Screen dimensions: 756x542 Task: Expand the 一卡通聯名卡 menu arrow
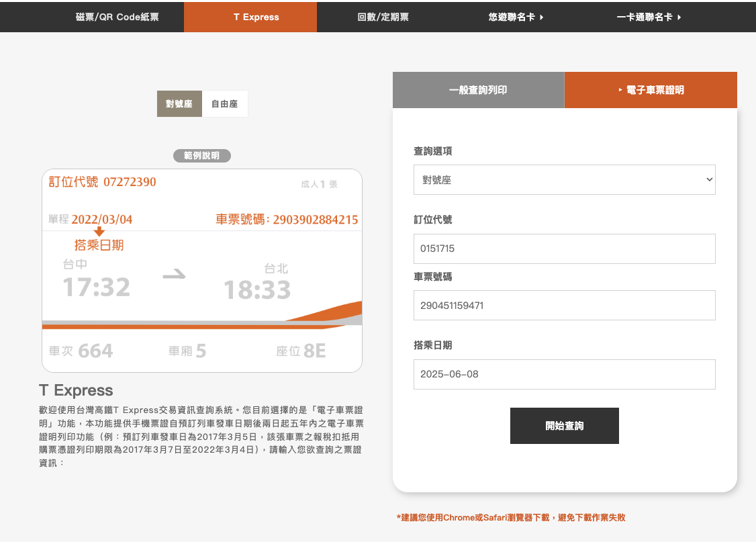[679, 17]
